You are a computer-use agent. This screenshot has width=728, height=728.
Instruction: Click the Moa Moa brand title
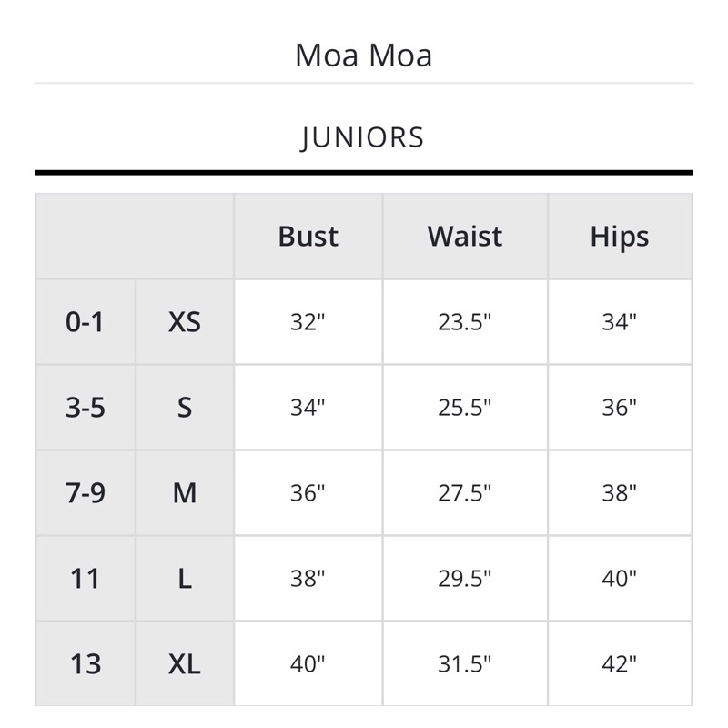coord(363,56)
